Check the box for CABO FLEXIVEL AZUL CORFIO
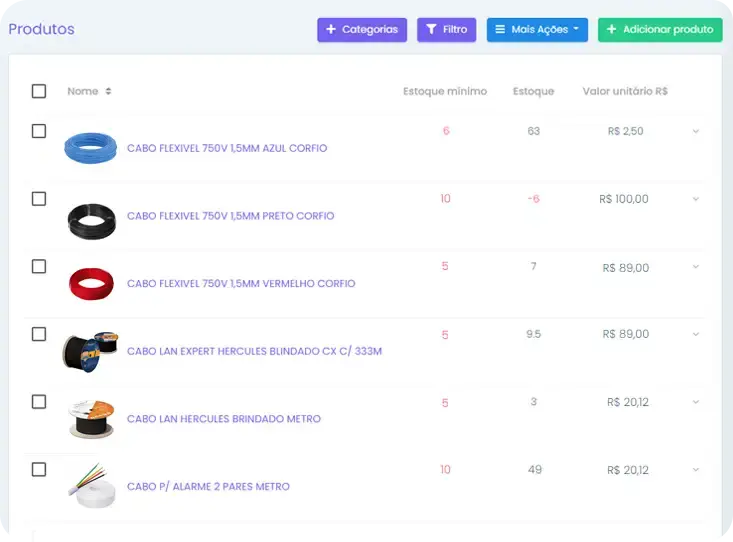Image resolution: width=733 pixels, height=542 pixels. pos(39,131)
